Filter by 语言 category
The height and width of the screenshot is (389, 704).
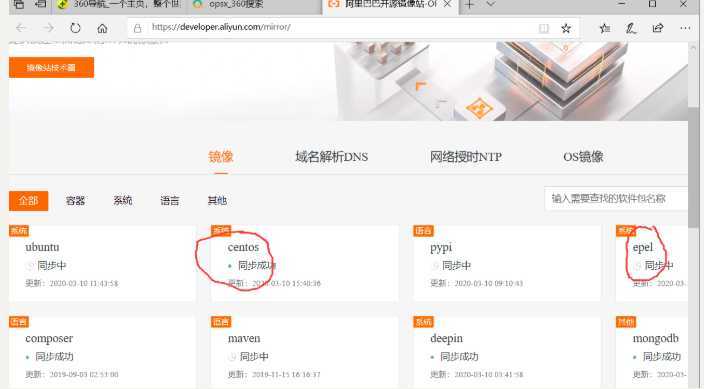[170, 200]
